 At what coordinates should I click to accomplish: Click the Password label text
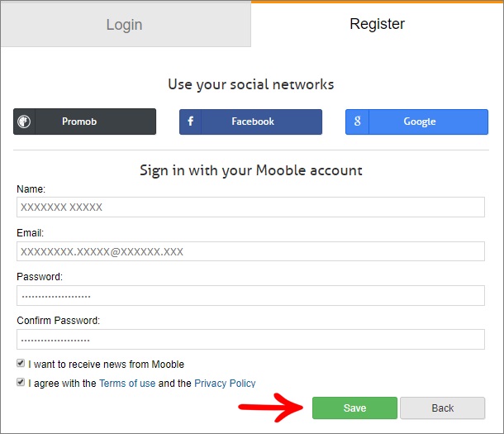(40, 276)
